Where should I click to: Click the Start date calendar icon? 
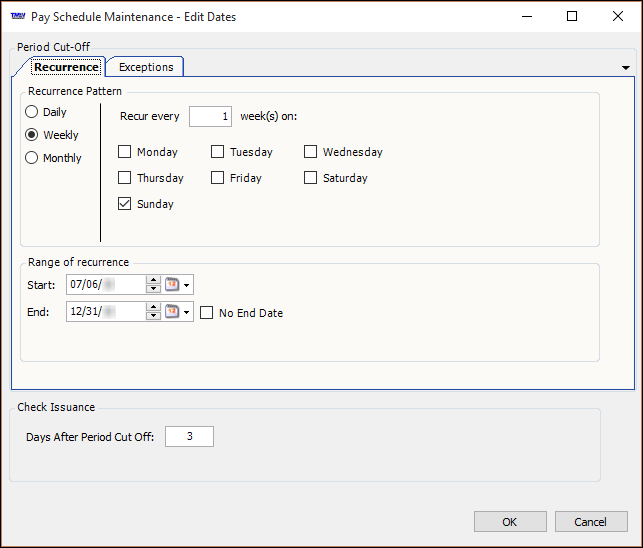pyautogui.click(x=171, y=285)
